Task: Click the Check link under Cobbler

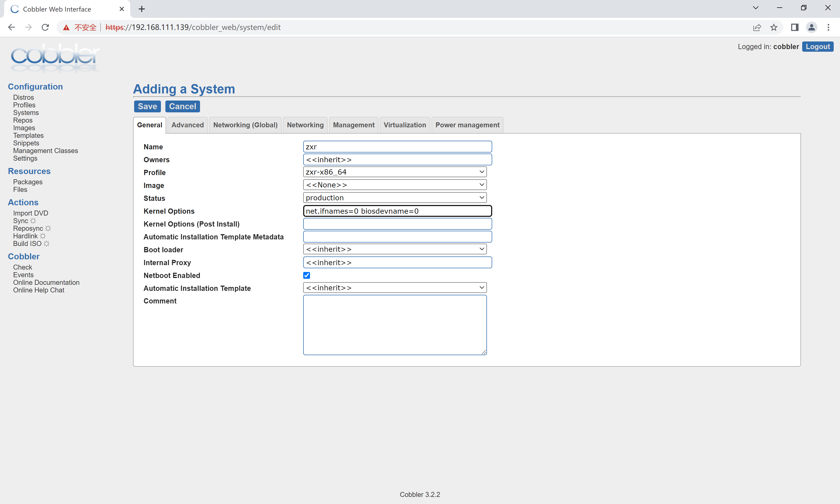Action: (x=22, y=267)
